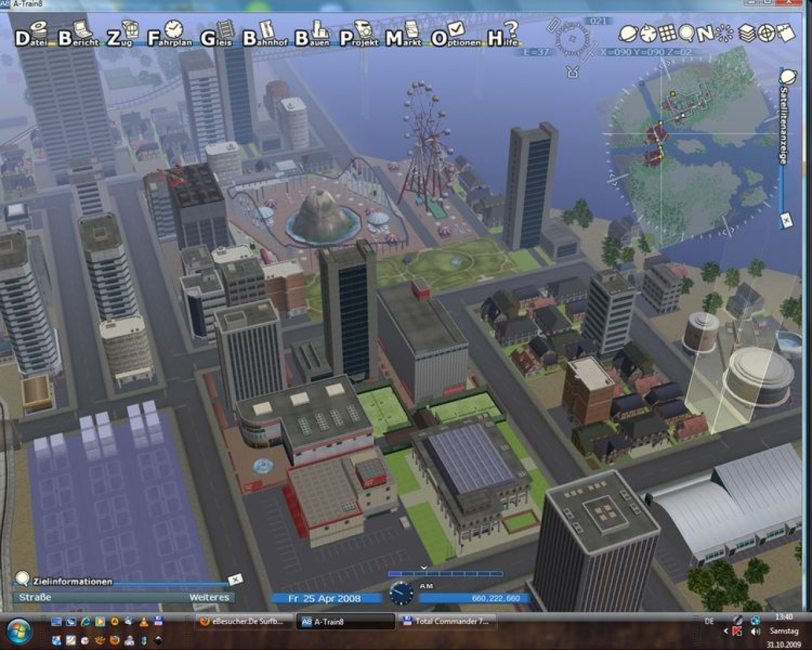Click the magnifier zoom icon
The height and width of the screenshot is (650, 812).
pos(686,33)
